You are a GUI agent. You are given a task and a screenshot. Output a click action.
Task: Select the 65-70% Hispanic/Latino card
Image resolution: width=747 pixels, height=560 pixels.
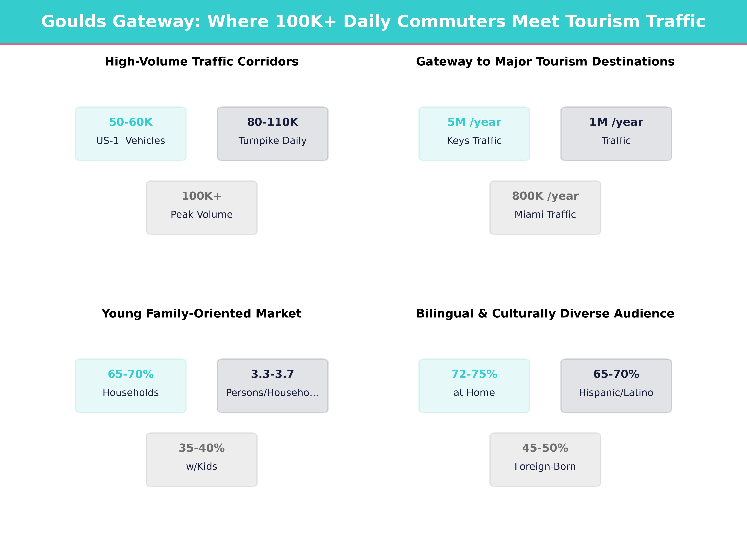click(616, 385)
